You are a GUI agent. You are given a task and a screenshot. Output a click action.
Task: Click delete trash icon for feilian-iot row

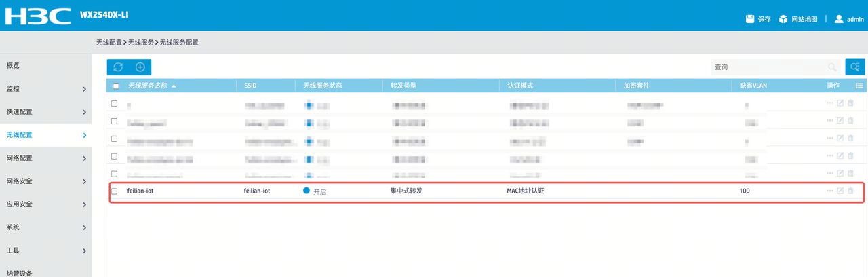(851, 191)
